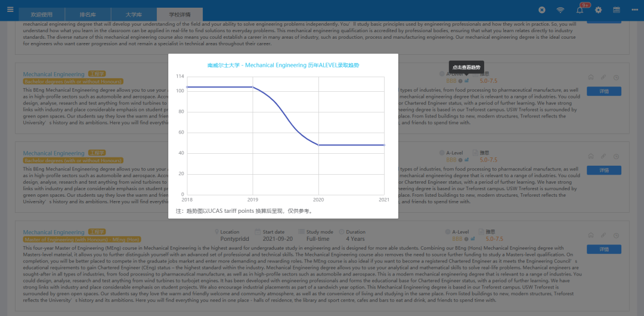This screenshot has width=644, height=316.
Task: Click 详情 button on MEng course card
Action: point(603,249)
